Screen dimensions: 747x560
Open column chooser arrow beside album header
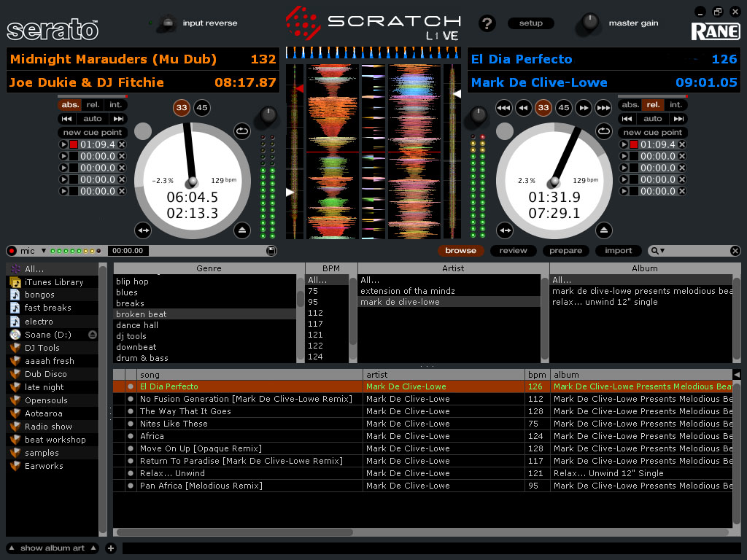point(737,375)
